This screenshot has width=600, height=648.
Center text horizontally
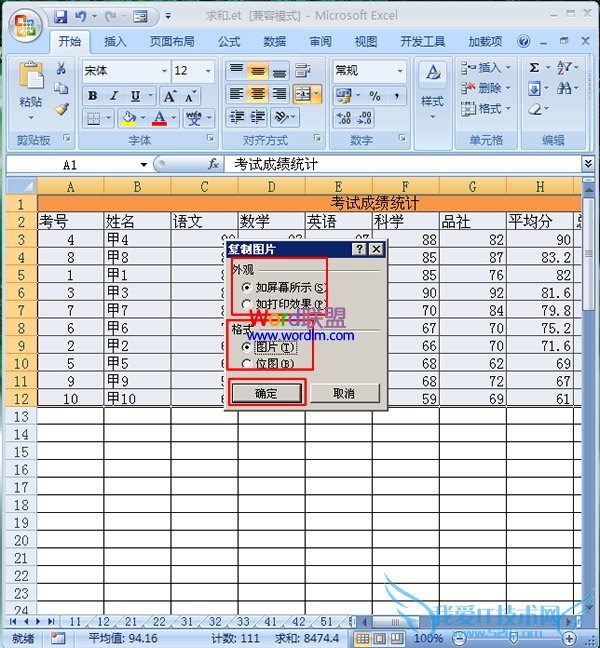257,94
